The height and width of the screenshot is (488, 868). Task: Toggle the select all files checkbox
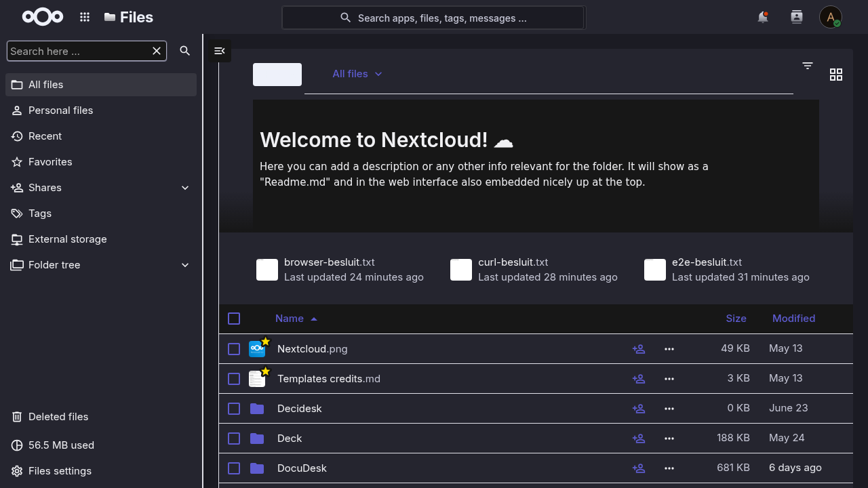pyautogui.click(x=234, y=319)
